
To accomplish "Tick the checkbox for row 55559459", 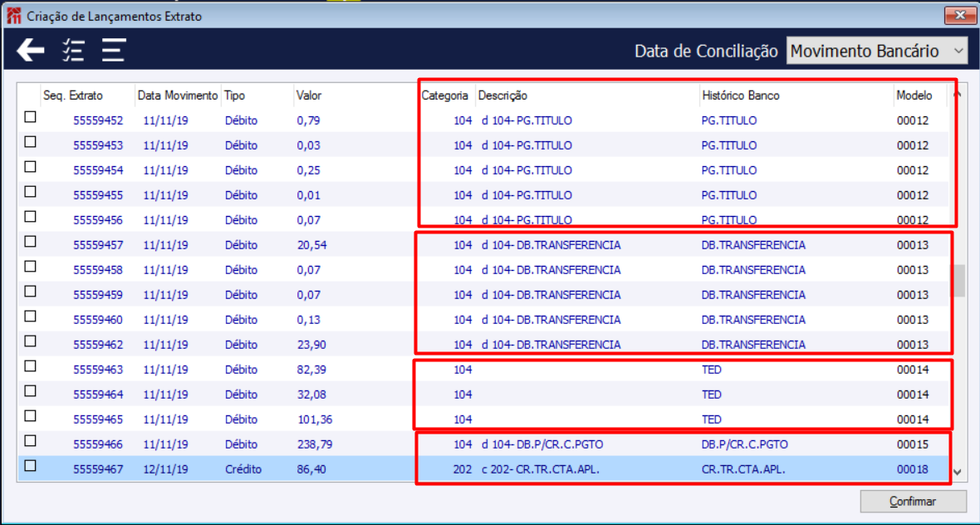I will 30,292.
